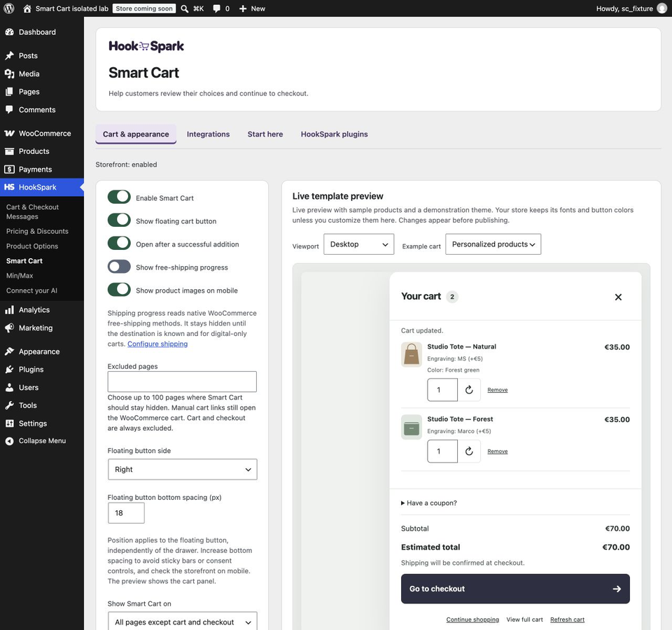
Task: Switch to the Integrations tab
Action: coord(209,134)
